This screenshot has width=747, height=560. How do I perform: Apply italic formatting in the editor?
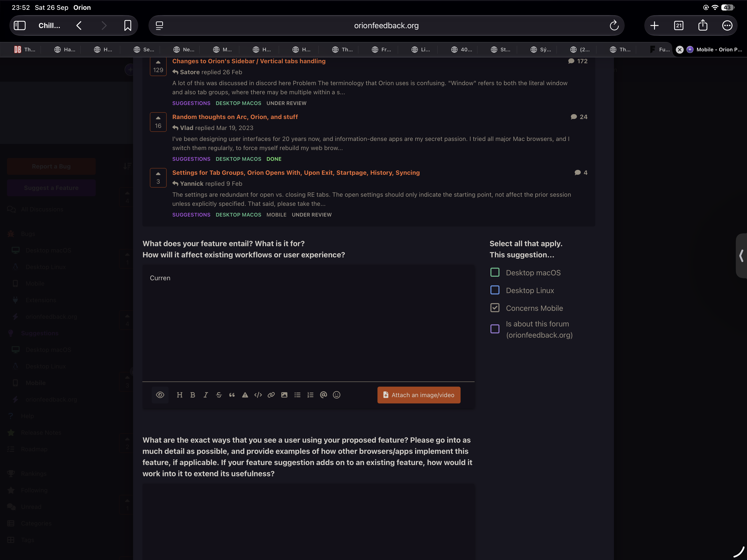(206, 395)
